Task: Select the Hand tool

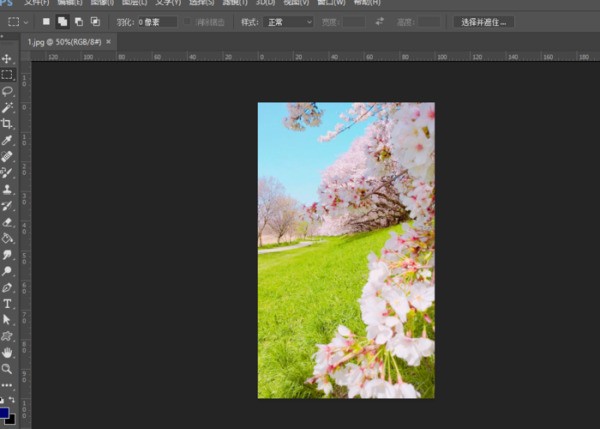Action: click(7, 352)
